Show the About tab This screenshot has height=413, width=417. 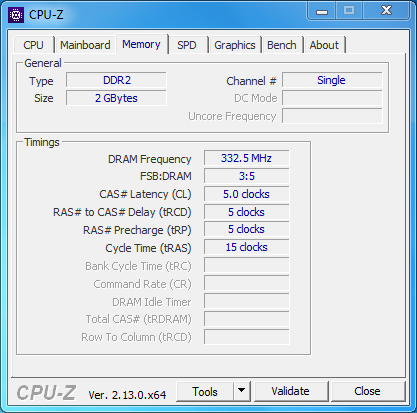point(324,45)
